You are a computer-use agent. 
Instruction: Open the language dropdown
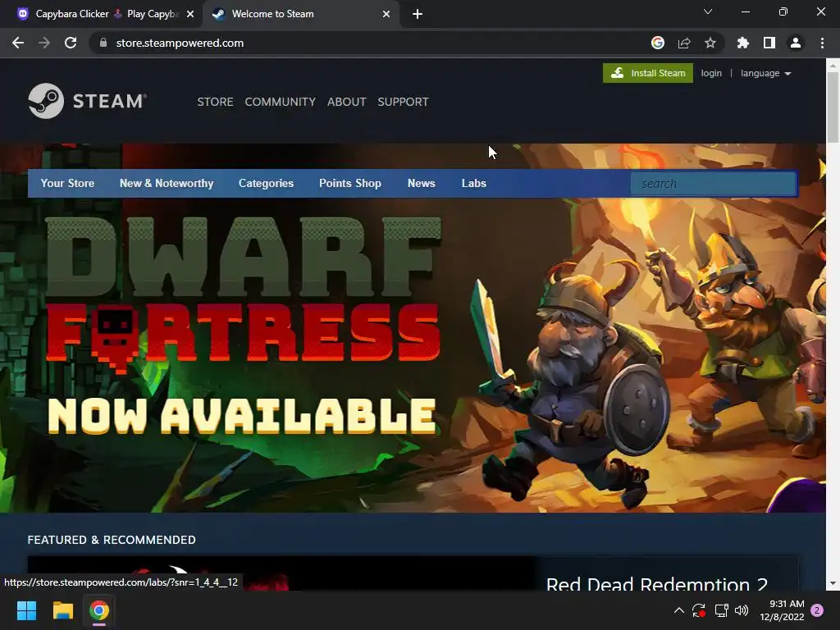coord(765,73)
